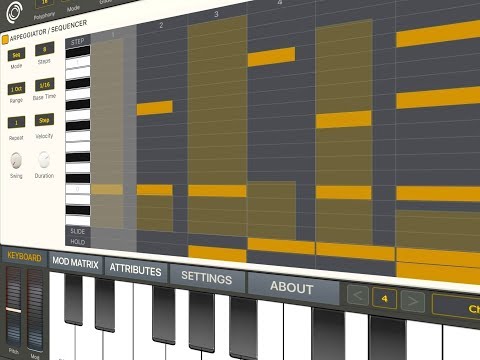This screenshot has height=360, width=480.
Task: Open the Velocity dropdown showing Step
Action: click(44, 120)
